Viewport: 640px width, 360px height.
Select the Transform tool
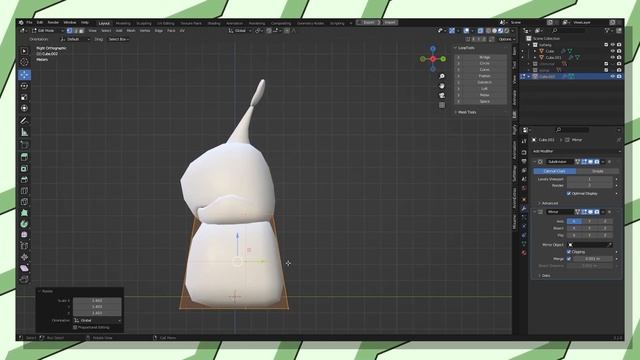click(x=24, y=108)
